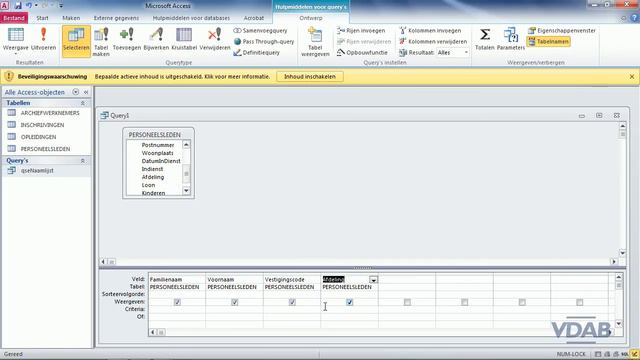The image size is (640, 360).
Task: Insert rows with Rijen invoegen
Action: click(361, 31)
